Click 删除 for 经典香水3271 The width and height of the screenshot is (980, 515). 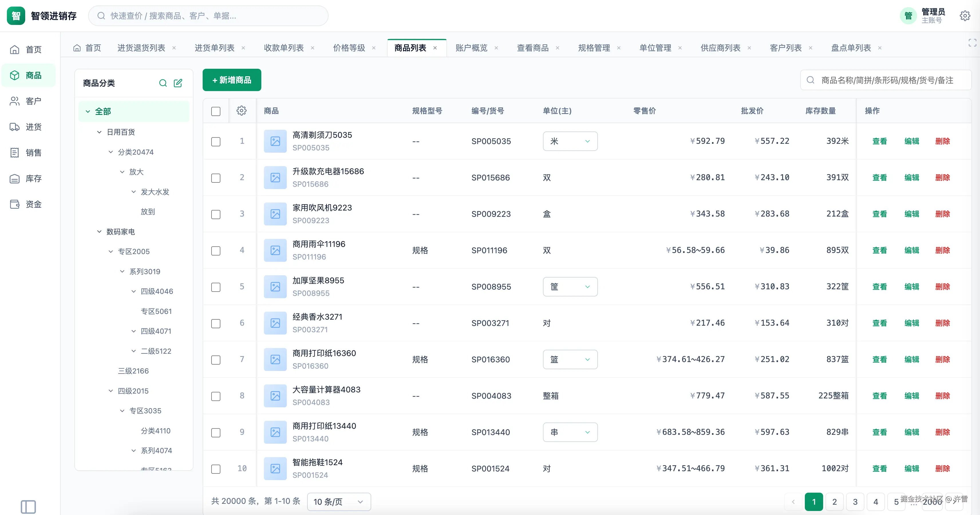(x=943, y=323)
